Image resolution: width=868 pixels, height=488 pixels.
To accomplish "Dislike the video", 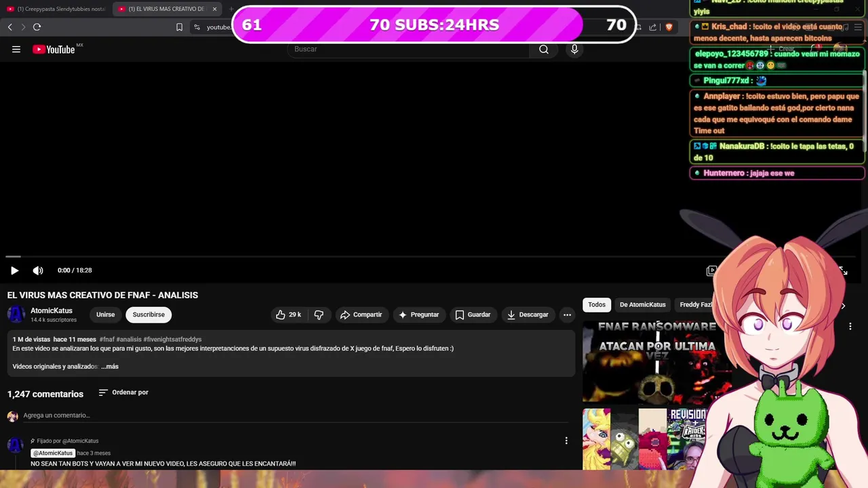I will click(319, 314).
